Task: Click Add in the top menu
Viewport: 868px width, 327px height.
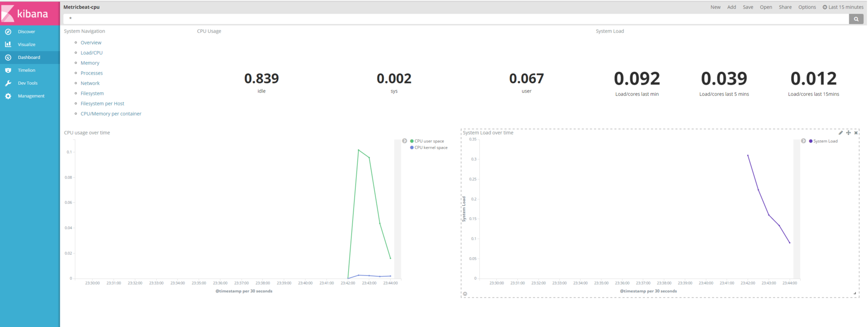Action: (732, 7)
